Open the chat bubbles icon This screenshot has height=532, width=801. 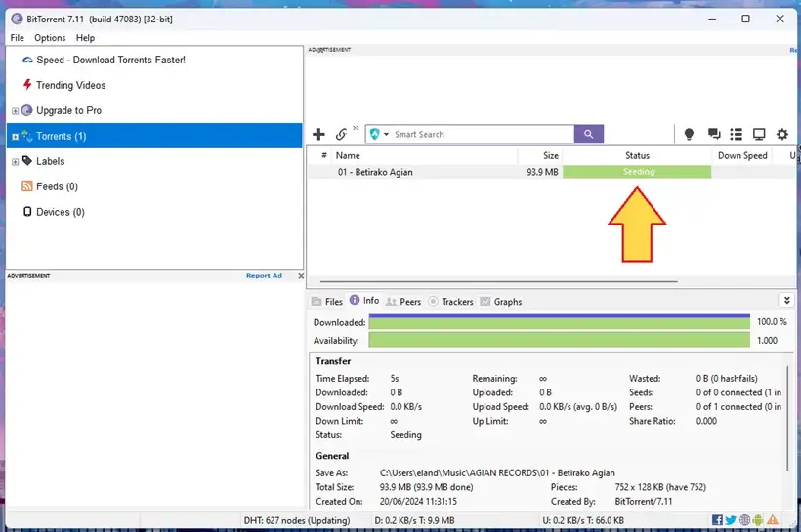click(714, 134)
